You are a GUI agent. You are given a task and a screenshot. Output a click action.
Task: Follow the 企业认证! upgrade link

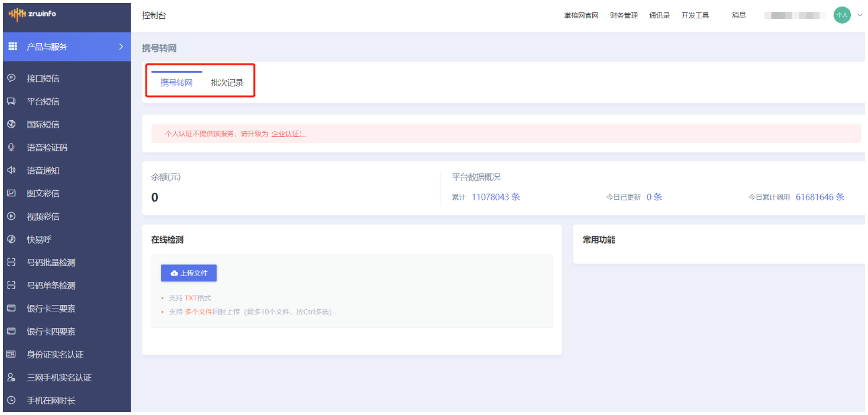[288, 134]
